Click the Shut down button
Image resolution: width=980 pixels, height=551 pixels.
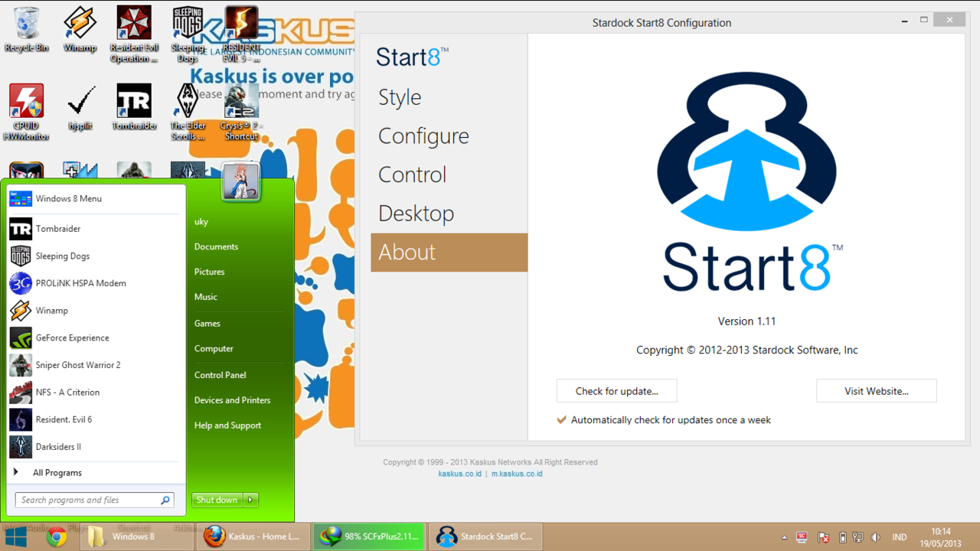pyautogui.click(x=217, y=500)
